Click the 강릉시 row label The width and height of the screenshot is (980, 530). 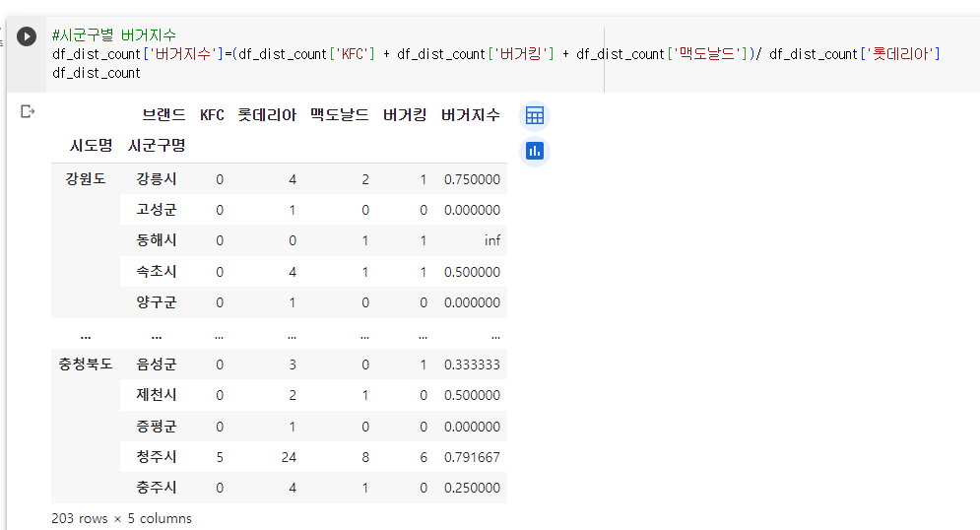pos(157,178)
